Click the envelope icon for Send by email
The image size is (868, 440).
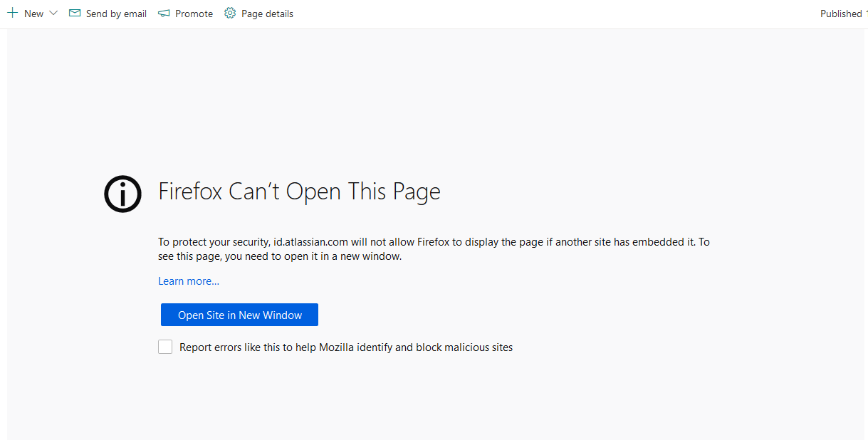click(x=75, y=13)
